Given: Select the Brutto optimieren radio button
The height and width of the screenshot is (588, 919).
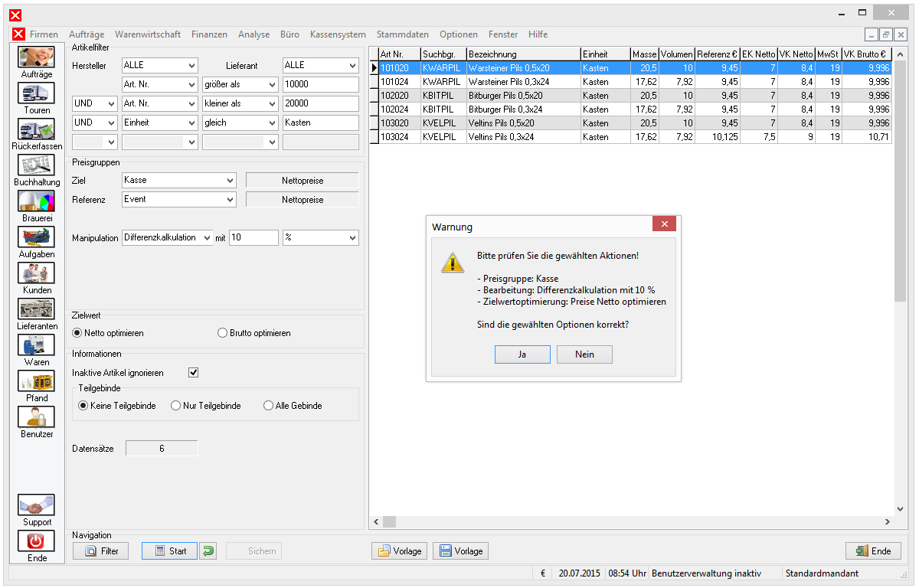Looking at the screenshot, I should (223, 333).
